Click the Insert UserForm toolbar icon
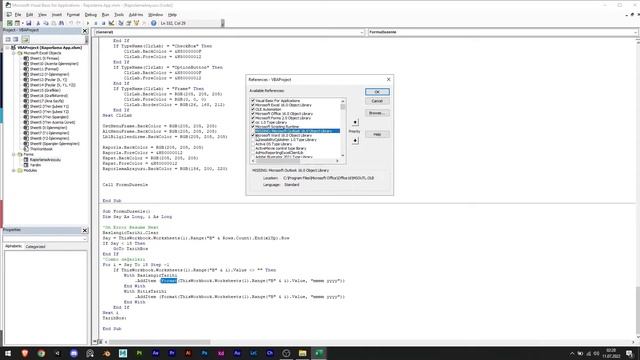640x360 pixels. pos(17,23)
